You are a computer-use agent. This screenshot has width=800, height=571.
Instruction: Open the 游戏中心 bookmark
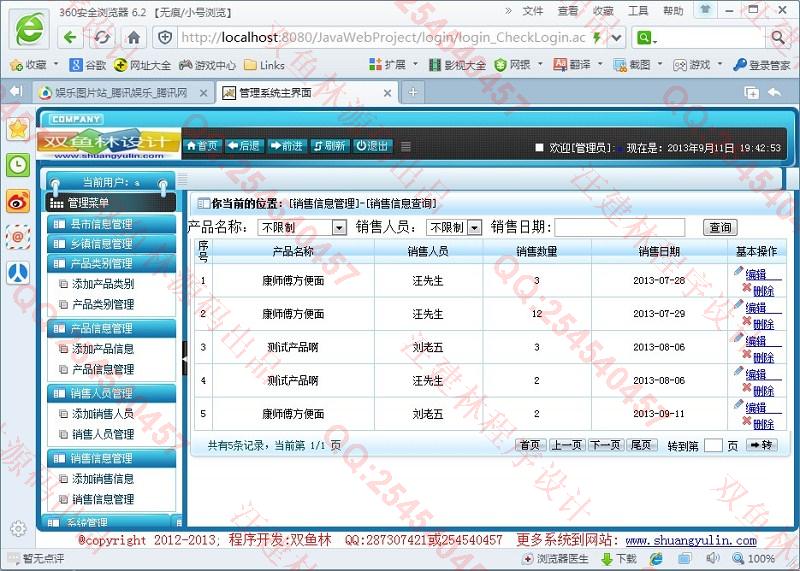[207, 65]
